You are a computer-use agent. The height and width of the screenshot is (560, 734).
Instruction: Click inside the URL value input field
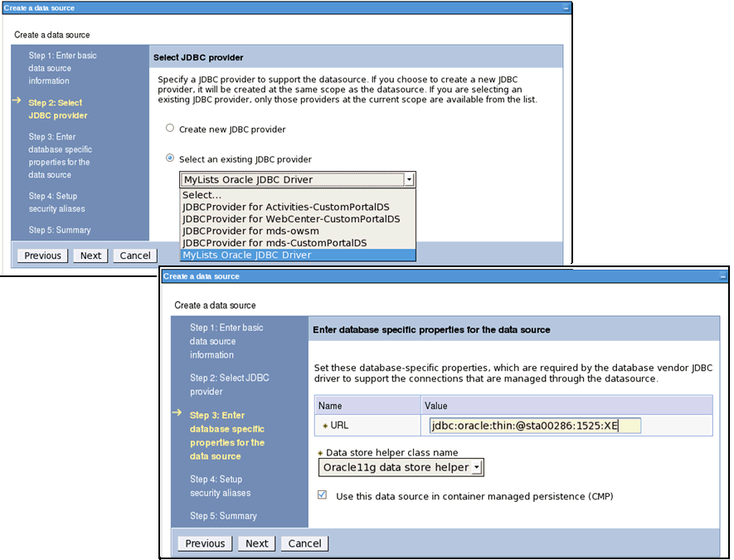coord(531,426)
